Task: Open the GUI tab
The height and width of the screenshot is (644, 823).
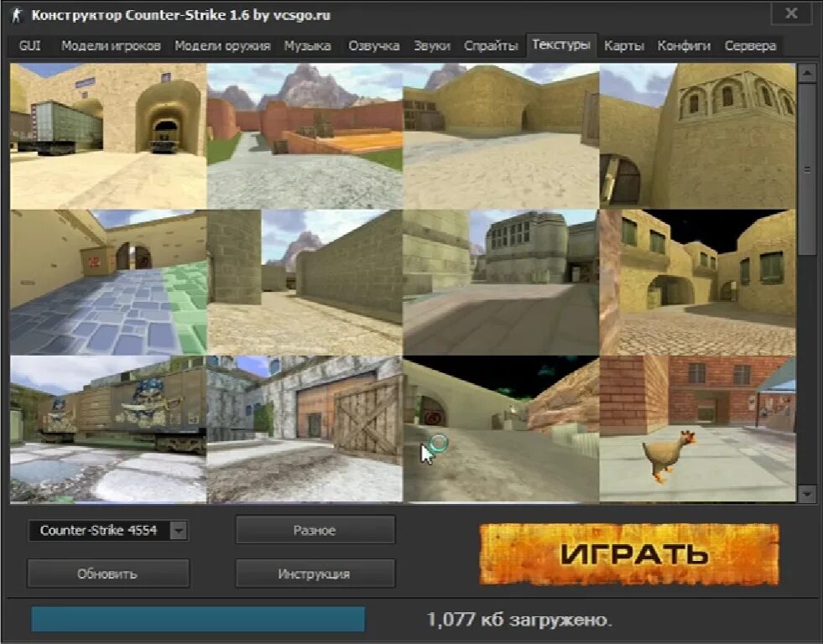Action: pyautogui.click(x=30, y=45)
